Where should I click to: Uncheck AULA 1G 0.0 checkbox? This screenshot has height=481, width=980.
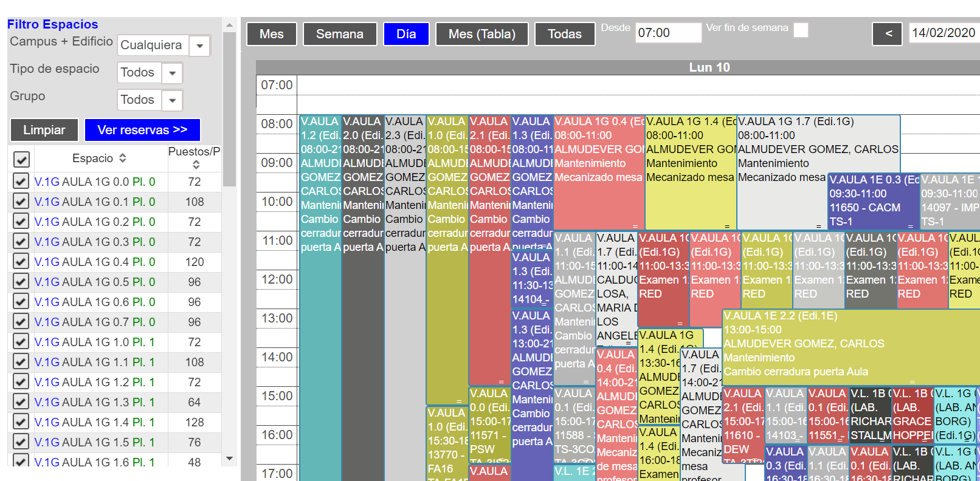(21, 181)
